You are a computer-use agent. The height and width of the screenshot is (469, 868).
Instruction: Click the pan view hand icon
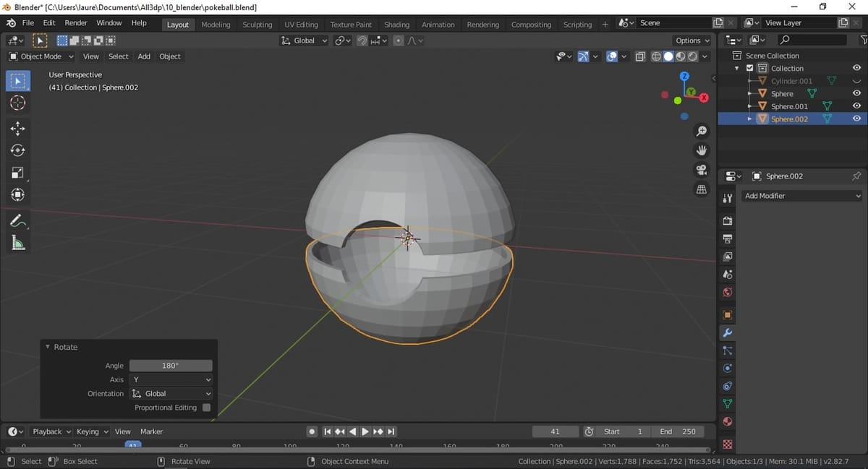click(701, 150)
